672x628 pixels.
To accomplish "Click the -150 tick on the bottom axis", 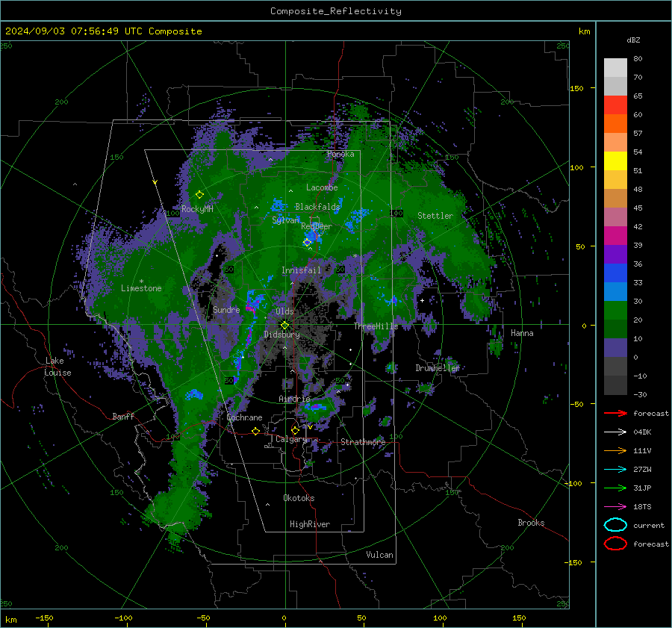I will pos(44,618).
